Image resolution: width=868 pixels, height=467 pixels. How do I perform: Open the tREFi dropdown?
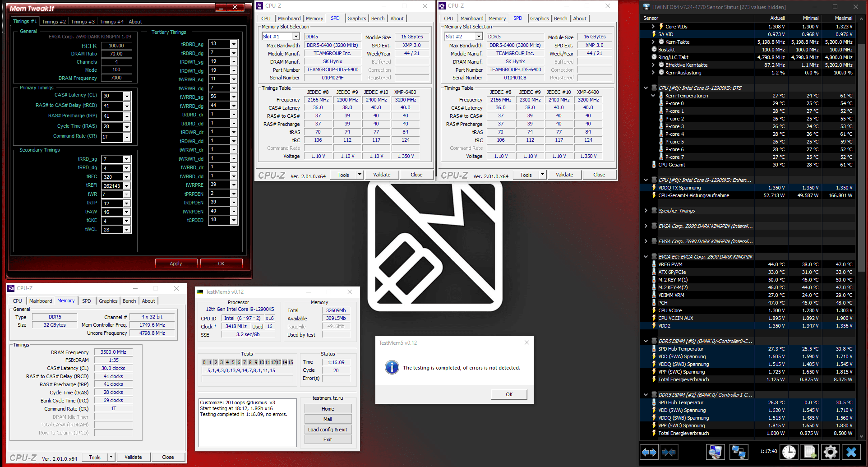[127, 186]
